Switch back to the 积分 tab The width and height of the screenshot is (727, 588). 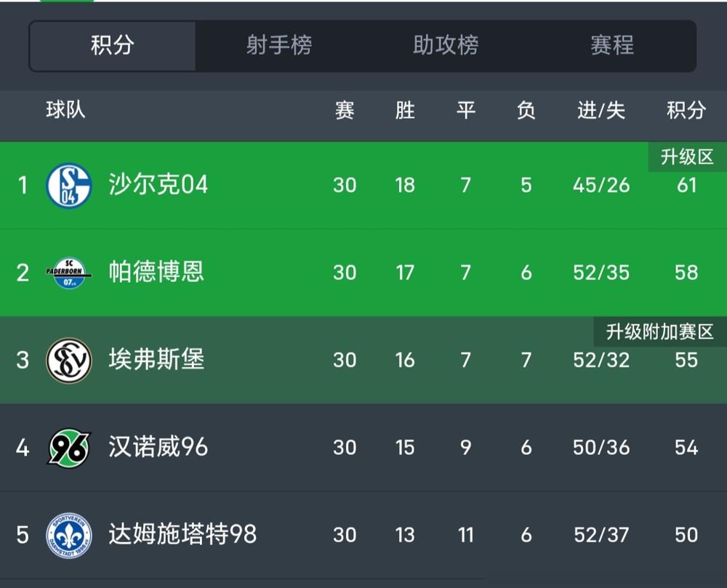[x=113, y=46]
